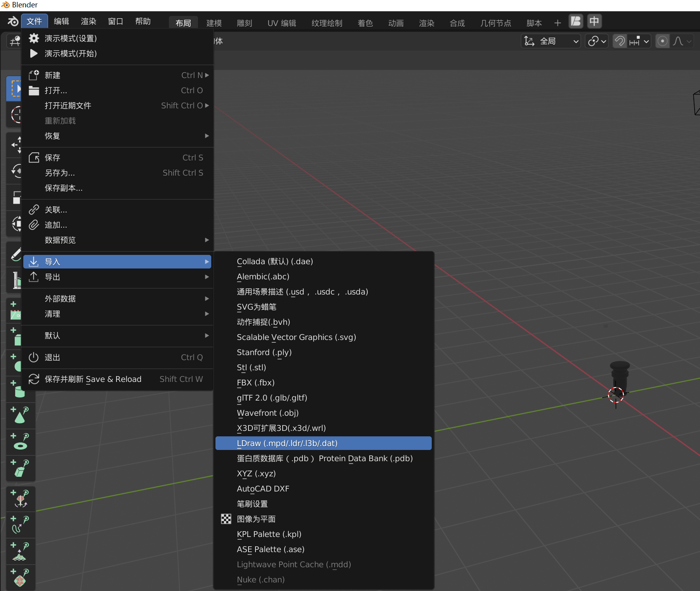Open proportional falloff curve dropdown
This screenshot has height=591, width=700.
pyautogui.click(x=682, y=41)
